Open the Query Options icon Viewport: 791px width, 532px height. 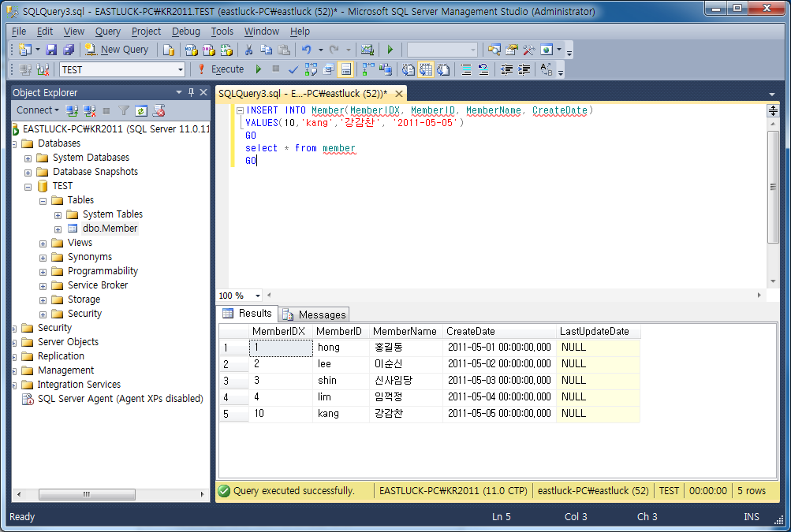[x=328, y=69]
